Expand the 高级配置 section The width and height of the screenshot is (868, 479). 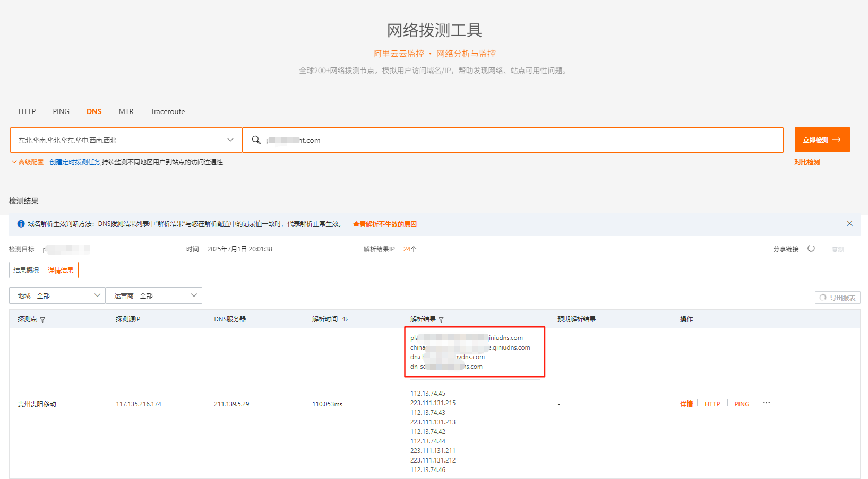[x=28, y=162]
